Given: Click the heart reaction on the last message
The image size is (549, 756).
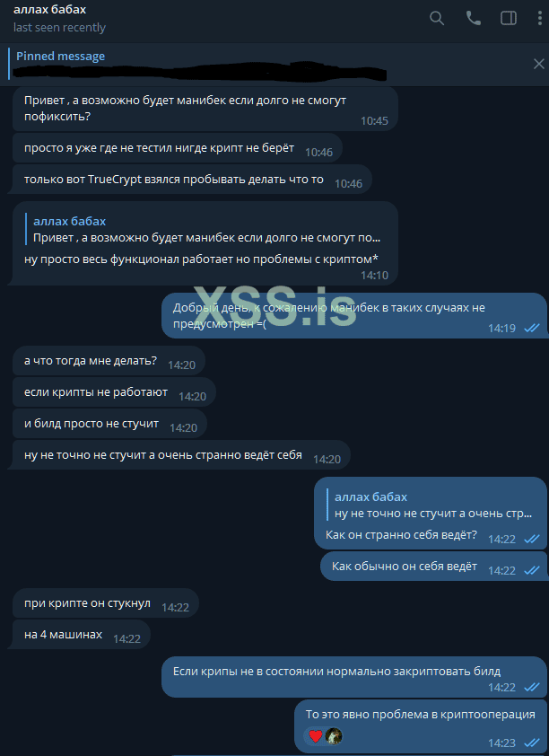Looking at the screenshot, I should 316,735.
